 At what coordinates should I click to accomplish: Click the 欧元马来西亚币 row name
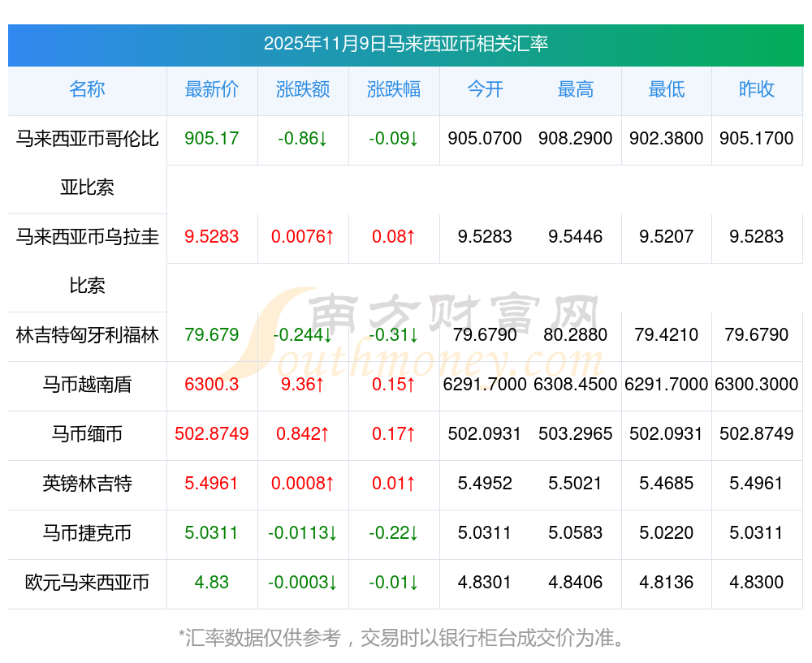[x=87, y=583]
